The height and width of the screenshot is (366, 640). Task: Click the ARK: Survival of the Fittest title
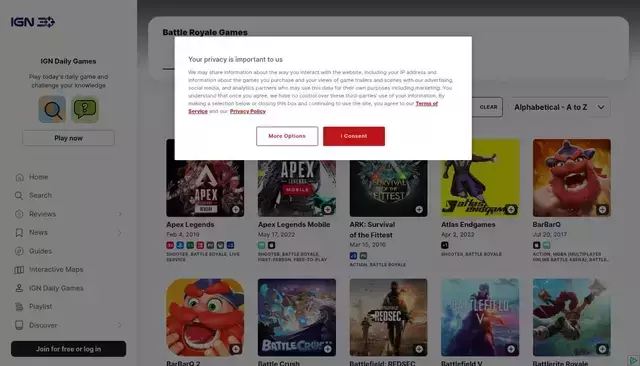coord(372,230)
